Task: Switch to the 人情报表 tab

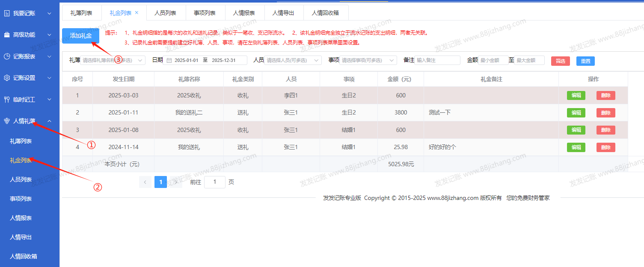Action: (x=244, y=13)
